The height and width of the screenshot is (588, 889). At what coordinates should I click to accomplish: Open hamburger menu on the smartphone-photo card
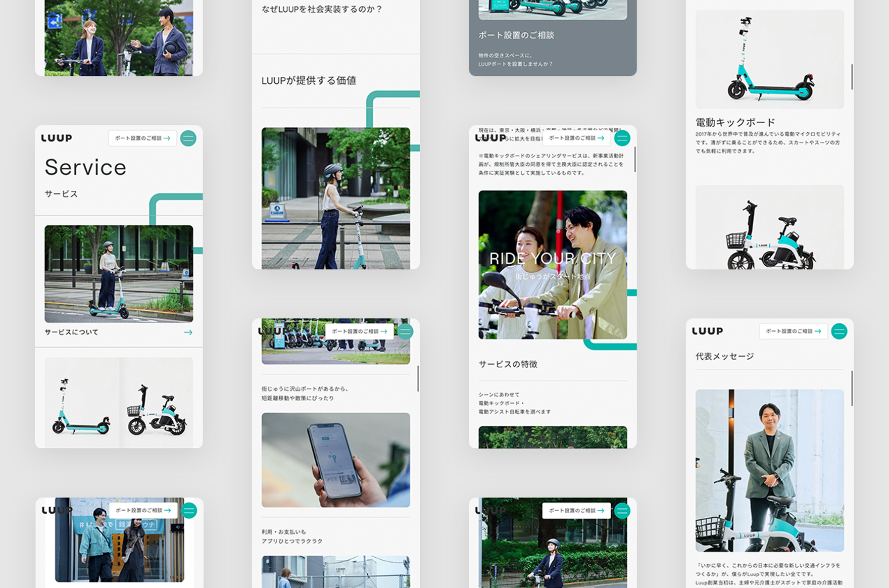pyautogui.click(x=405, y=331)
